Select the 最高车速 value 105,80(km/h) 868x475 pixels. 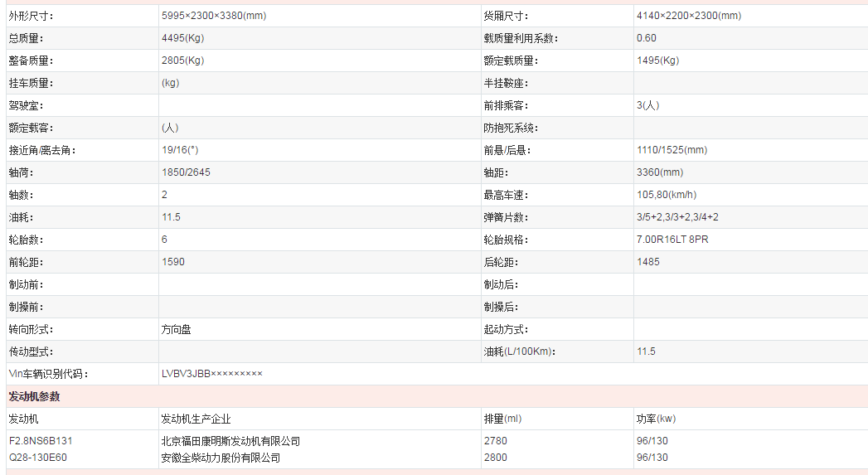pos(667,195)
